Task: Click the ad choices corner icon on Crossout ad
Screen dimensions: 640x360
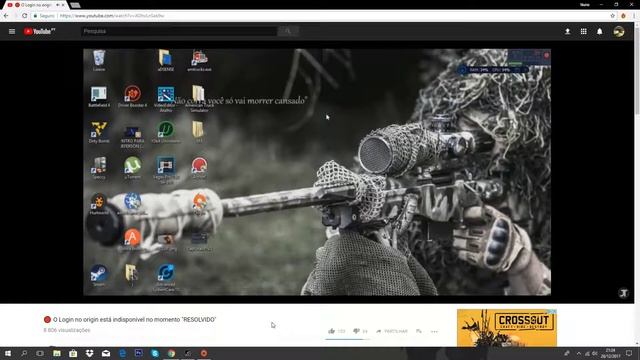Action: 552,311
